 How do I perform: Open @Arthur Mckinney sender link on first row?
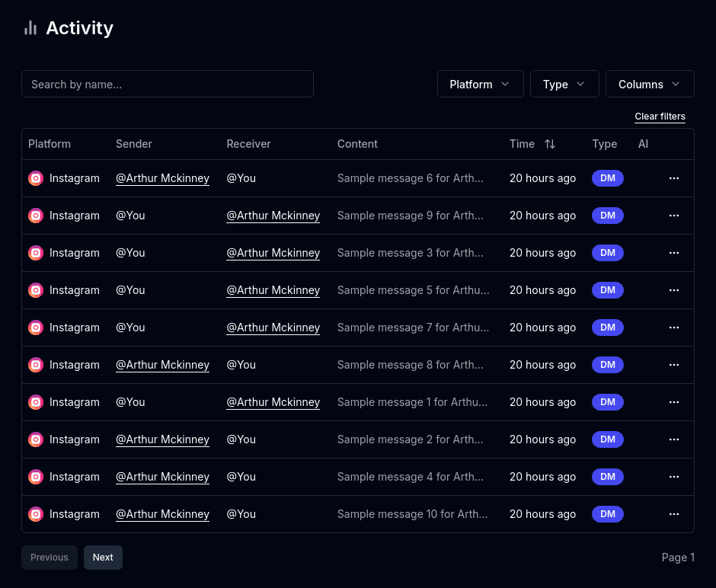point(162,177)
